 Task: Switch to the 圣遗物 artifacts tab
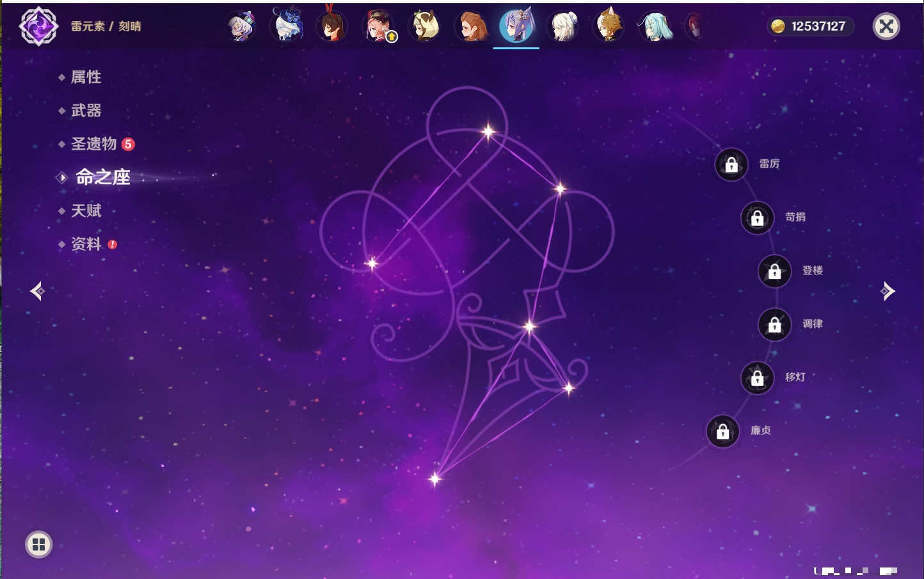[x=94, y=144]
